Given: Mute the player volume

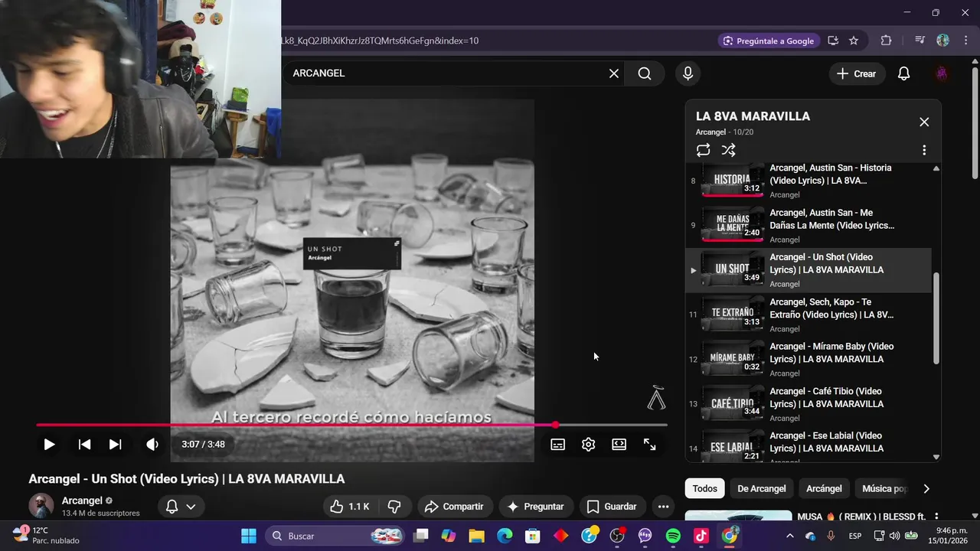Looking at the screenshot, I should click(152, 444).
